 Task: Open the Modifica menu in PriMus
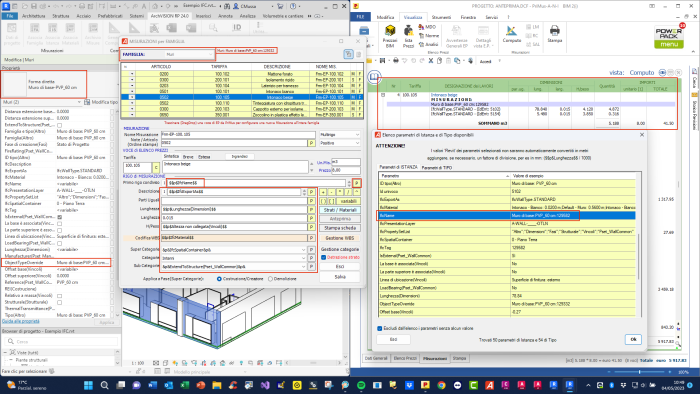(385, 17)
